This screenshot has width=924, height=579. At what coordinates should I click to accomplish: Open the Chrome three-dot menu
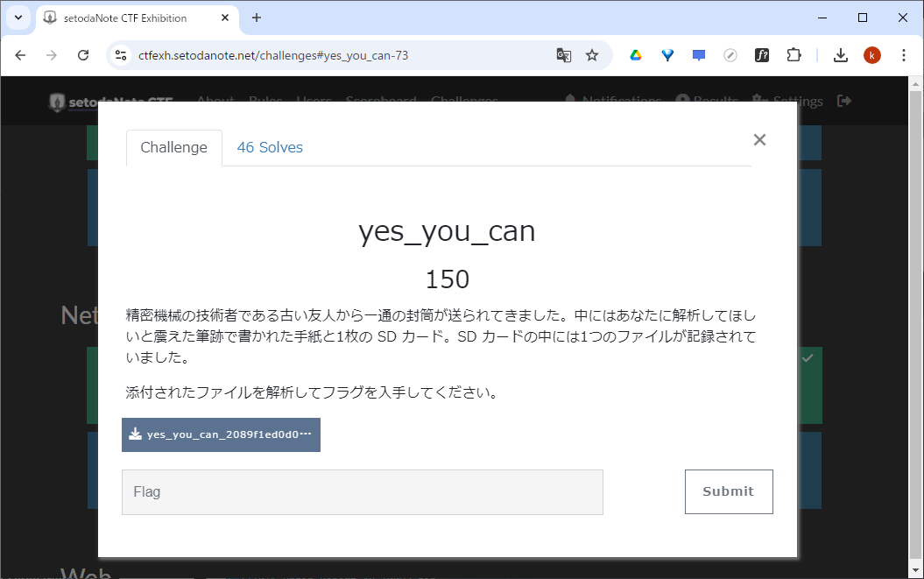coord(903,55)
